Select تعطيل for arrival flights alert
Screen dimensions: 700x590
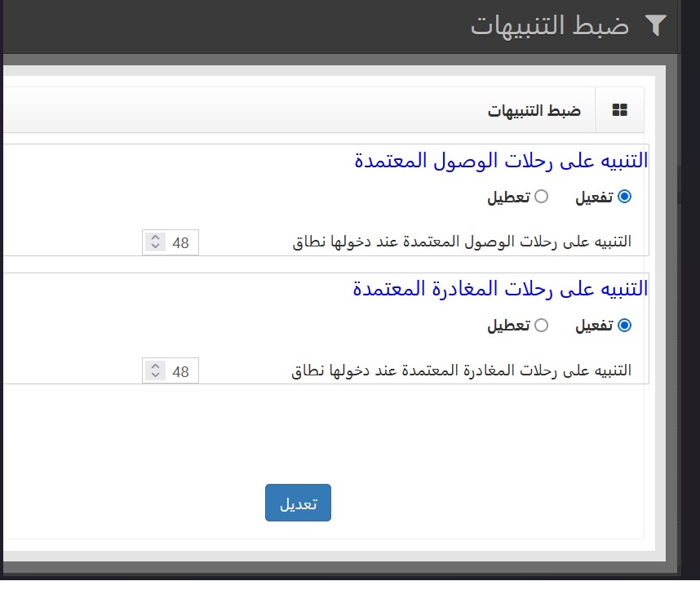click(x=541, y=197)
